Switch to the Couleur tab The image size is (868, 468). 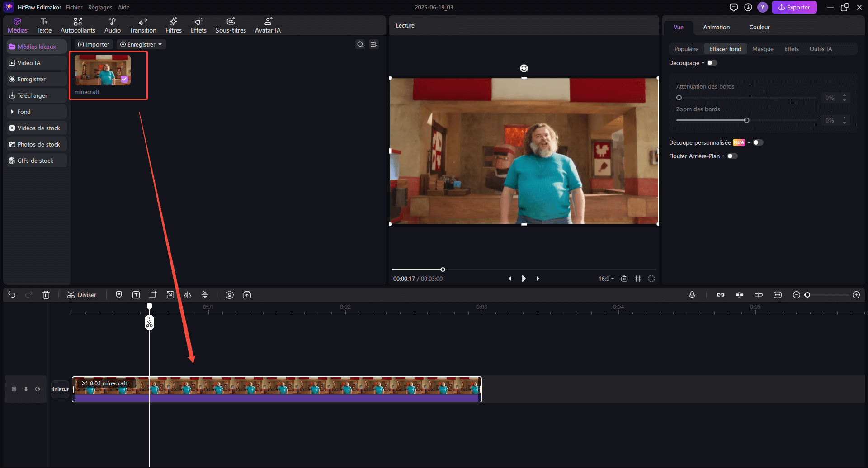[759, 27]
